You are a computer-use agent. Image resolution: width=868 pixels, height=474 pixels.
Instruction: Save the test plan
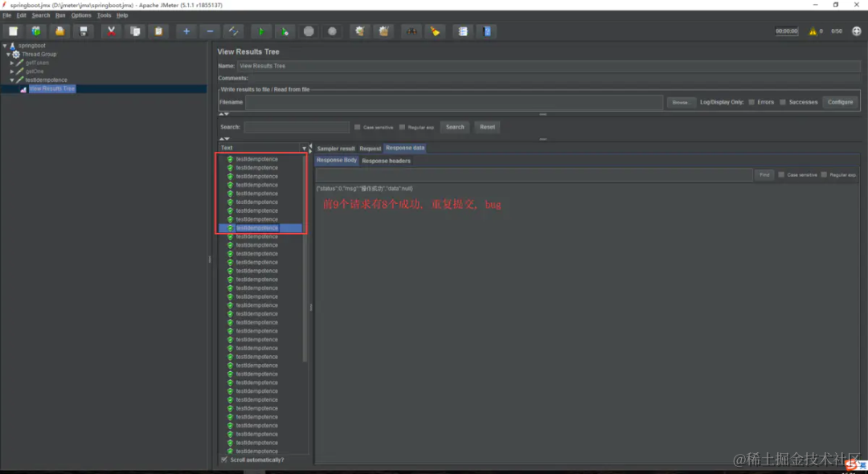click(x=84, y=31)
